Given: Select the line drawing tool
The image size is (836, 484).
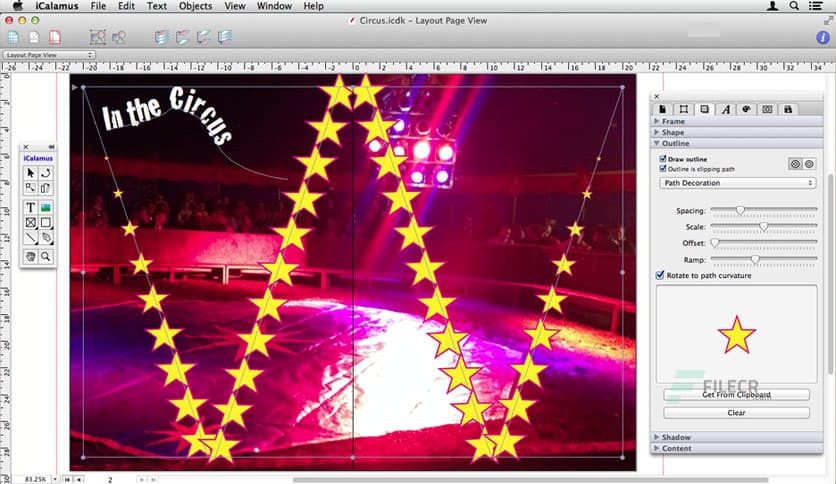Looking at the screenshot, I should tap(31, 238).
